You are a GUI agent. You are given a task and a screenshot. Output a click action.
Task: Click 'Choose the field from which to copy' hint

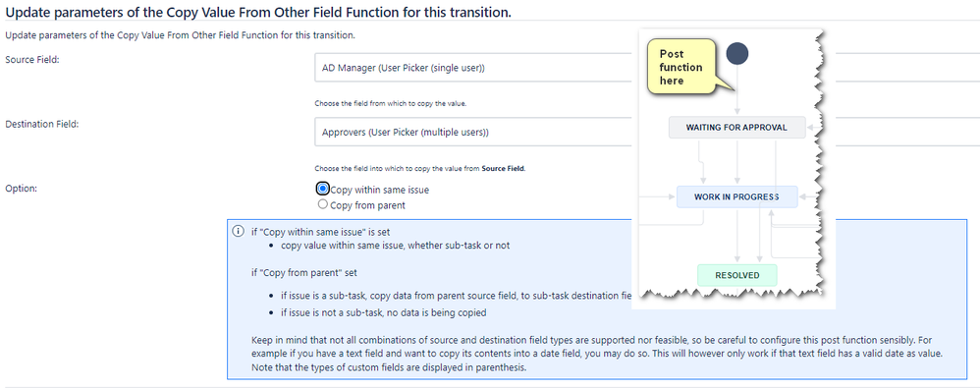coord(391,103)
